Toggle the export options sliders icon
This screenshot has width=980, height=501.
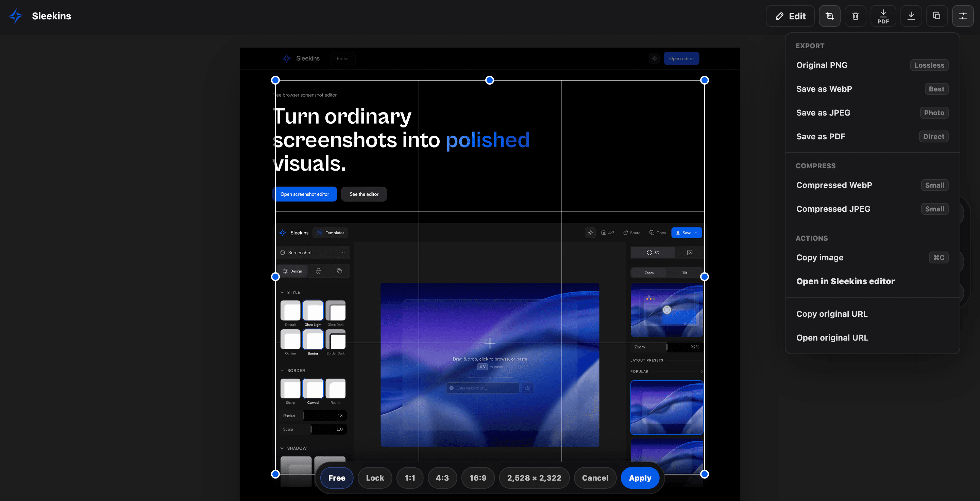click(963, 16)
